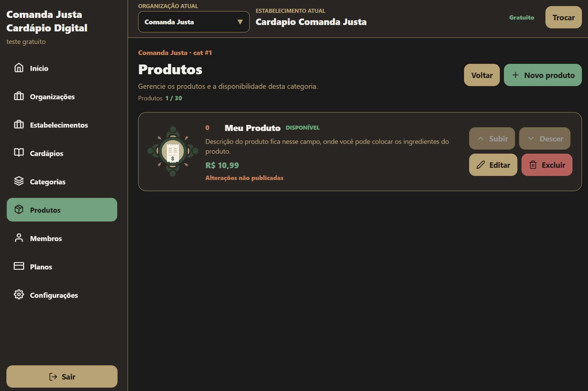Click the R$ 10,99 price
This screenshot has width=588, height=391.
[222, 165]
